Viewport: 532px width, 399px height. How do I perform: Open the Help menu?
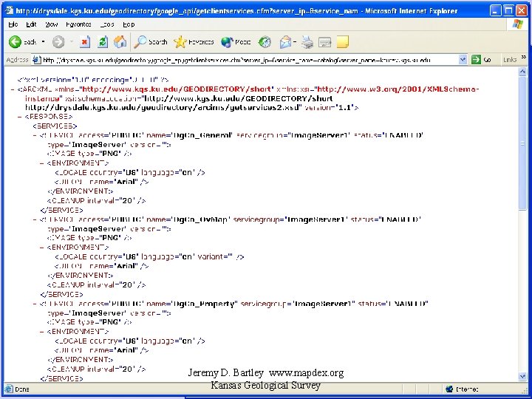point(129,24)
